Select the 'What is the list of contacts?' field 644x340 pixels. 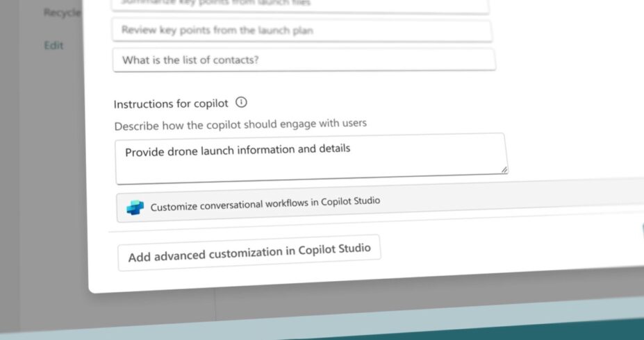[304, 60]
